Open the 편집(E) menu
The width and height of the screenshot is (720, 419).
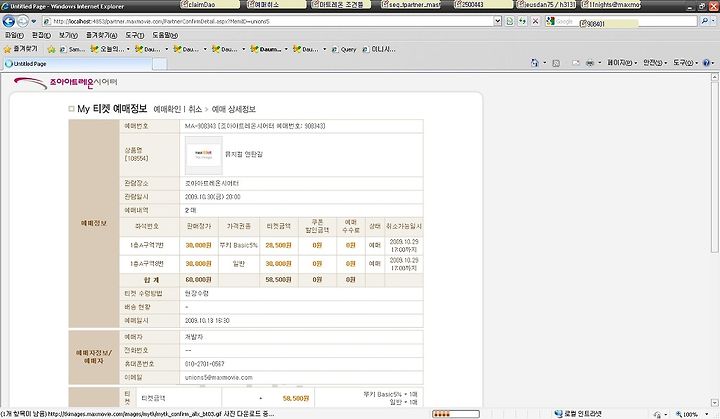41,35
